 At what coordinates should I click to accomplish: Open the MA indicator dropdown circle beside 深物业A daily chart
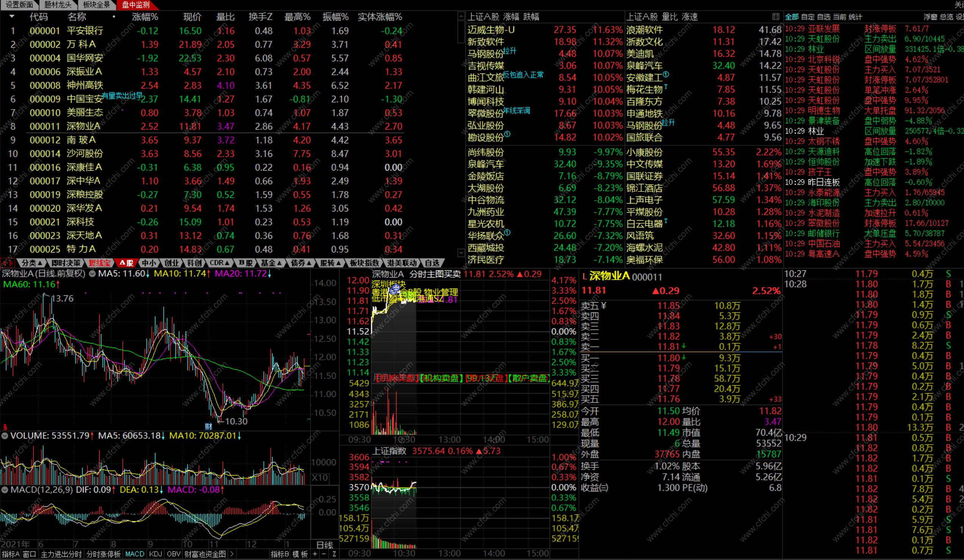pyautogui.click(x=92, y=273)
